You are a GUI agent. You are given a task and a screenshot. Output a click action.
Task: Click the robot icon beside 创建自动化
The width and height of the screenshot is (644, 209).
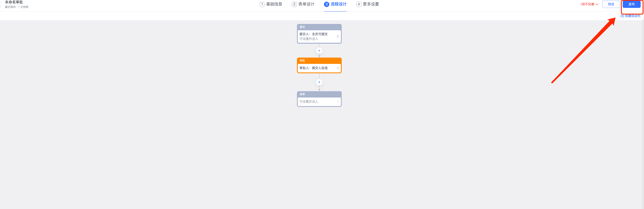point(622,16)
